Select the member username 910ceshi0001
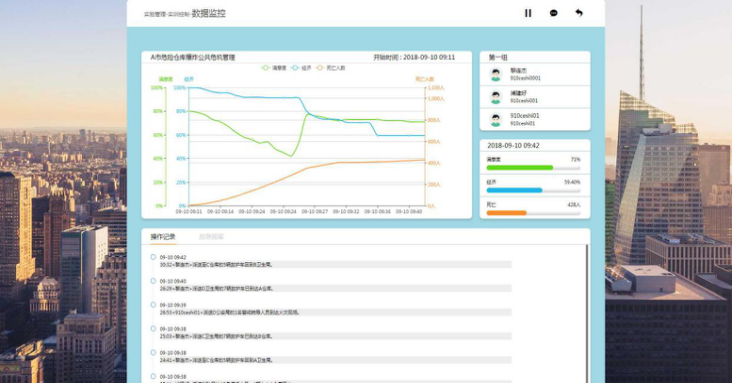Viewport: 732px width, 383px height. tap(525, 78)
